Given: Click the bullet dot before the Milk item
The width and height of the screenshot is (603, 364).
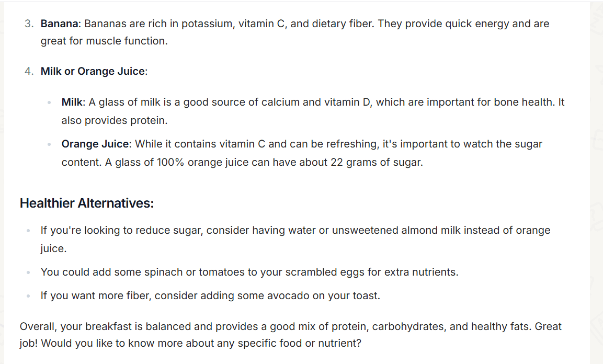Looking at the screenshot, I should (x=49, y=103).
